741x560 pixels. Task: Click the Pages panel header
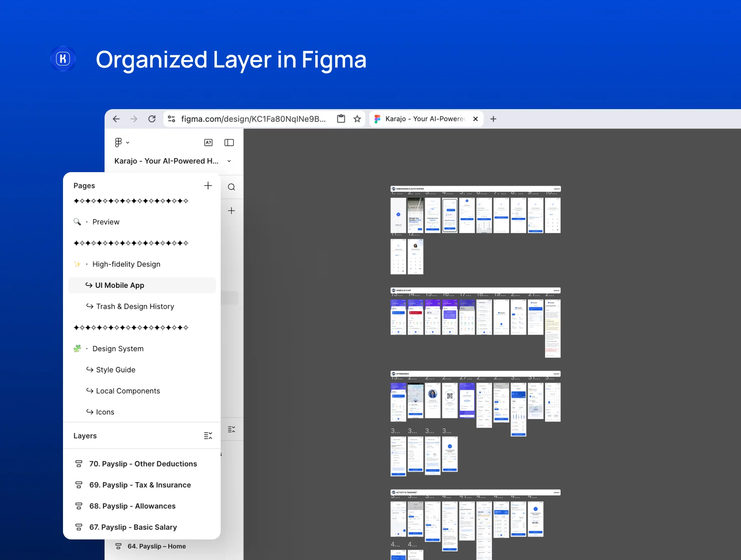84,186
